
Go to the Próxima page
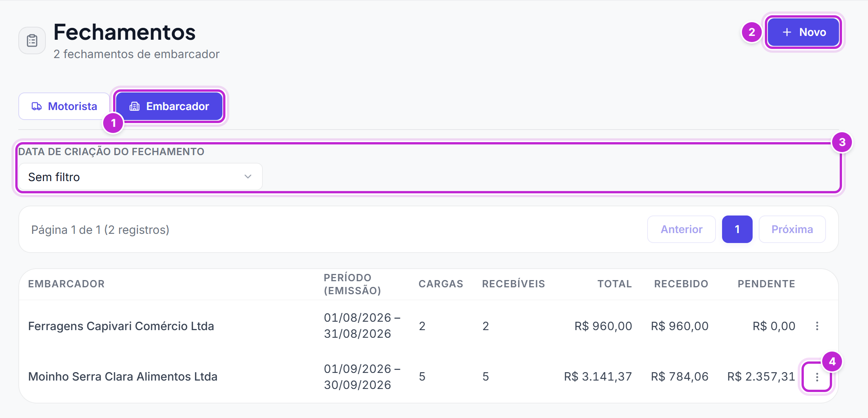click(x=792, y=229)
